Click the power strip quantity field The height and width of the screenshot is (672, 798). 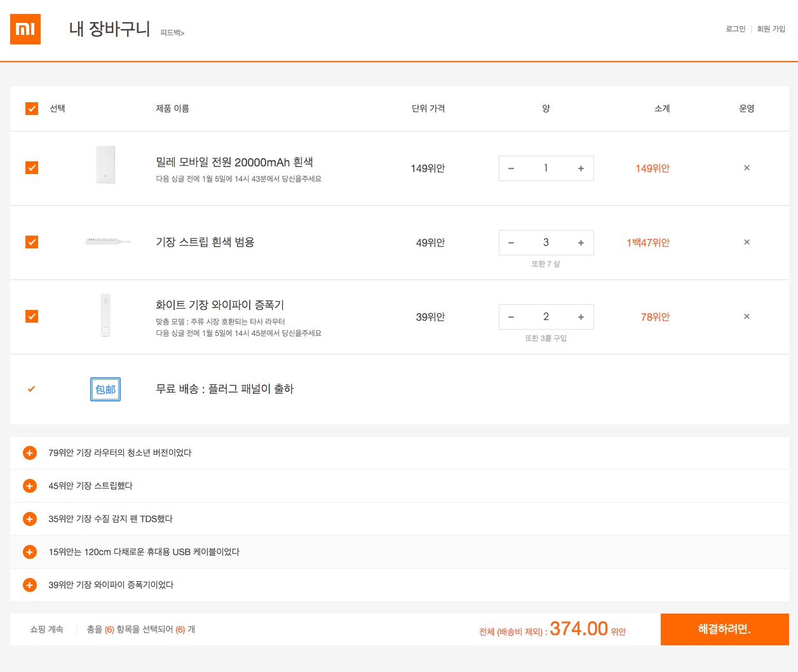coord(546,243)
